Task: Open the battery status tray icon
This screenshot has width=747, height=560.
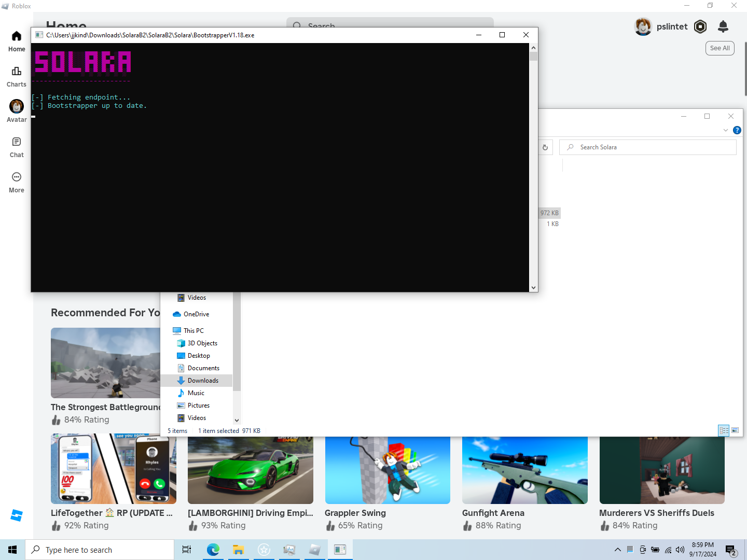Action: point(655,550)
